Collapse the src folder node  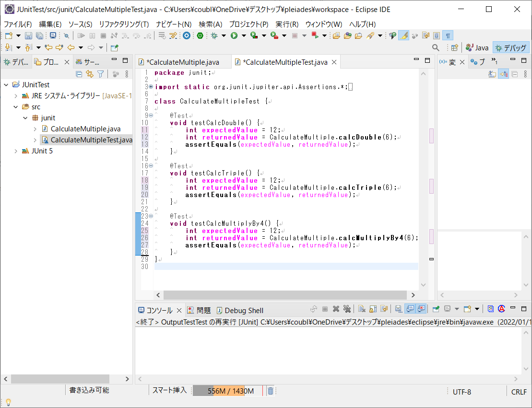click(x=16, y=107)
